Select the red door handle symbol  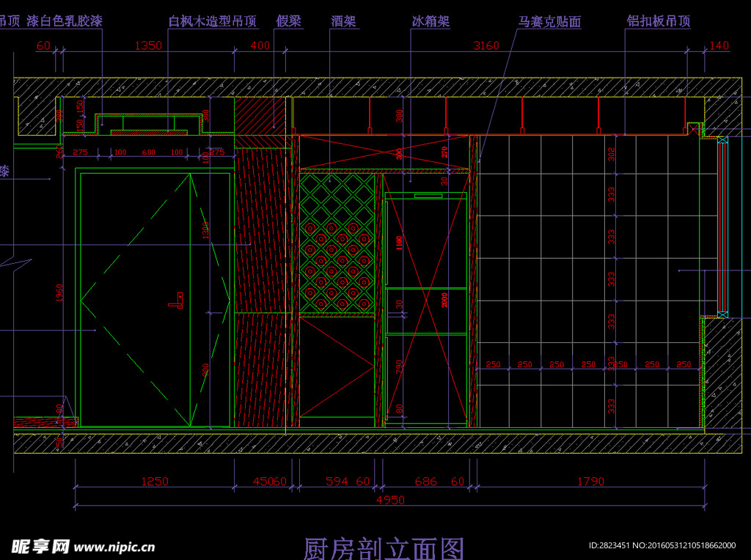(176, 301)
